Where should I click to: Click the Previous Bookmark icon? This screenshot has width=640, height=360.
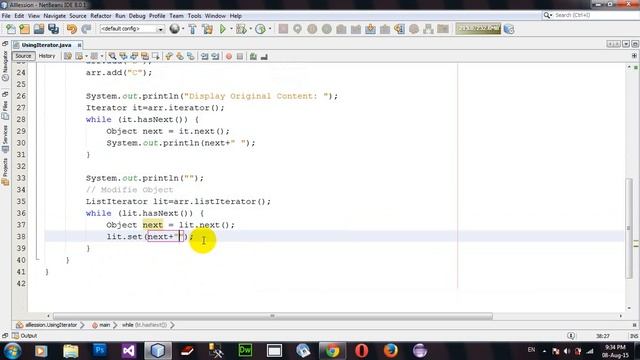click(x=169, y=56)
